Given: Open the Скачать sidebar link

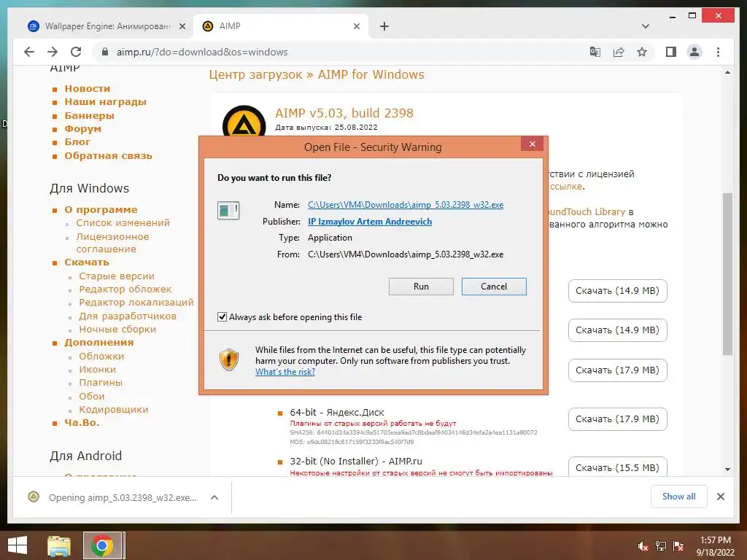Looking at the screenshot, I should click(x=87, y=262).
